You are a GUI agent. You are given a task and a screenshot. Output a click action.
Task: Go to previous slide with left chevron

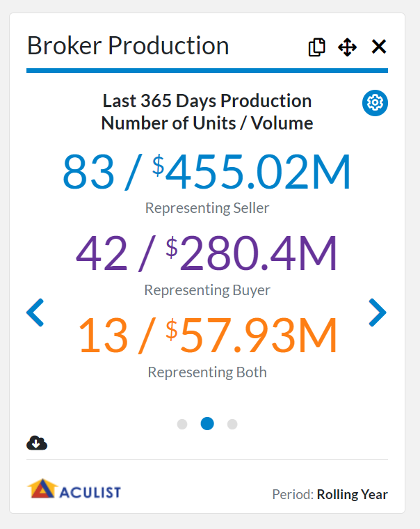(x=35, y=313)
